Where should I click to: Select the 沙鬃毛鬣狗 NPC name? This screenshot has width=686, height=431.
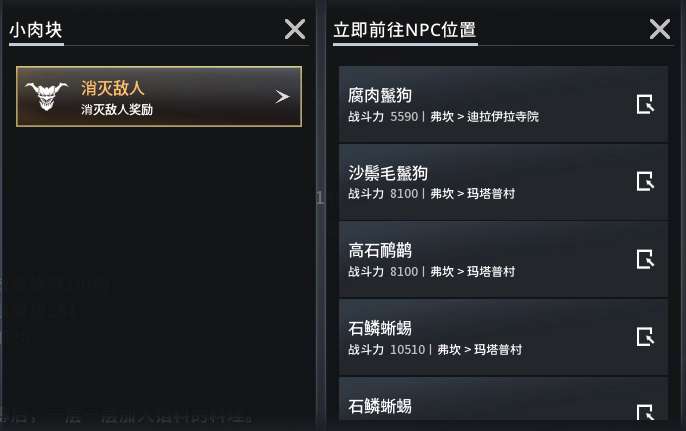388,172
